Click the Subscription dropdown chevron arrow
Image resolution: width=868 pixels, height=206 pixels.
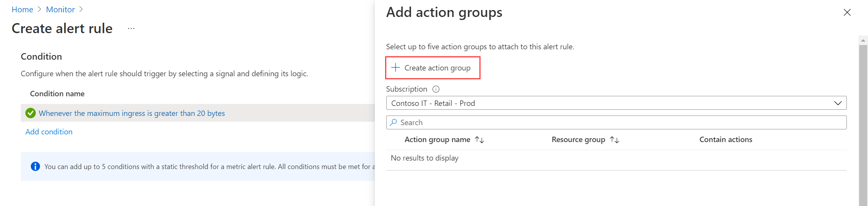(x=838, y=103)
